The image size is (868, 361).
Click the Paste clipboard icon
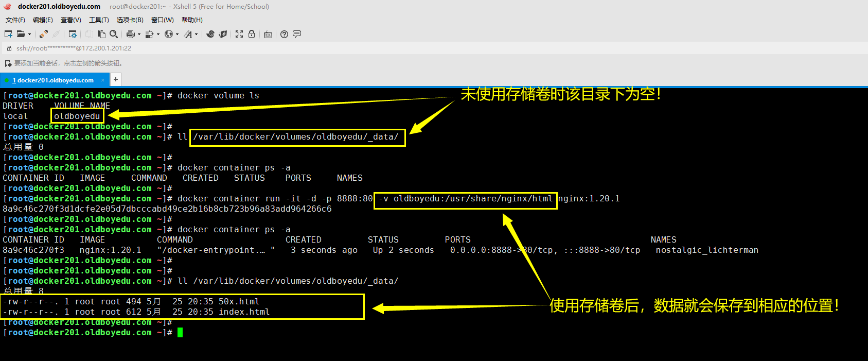point(101,34)
